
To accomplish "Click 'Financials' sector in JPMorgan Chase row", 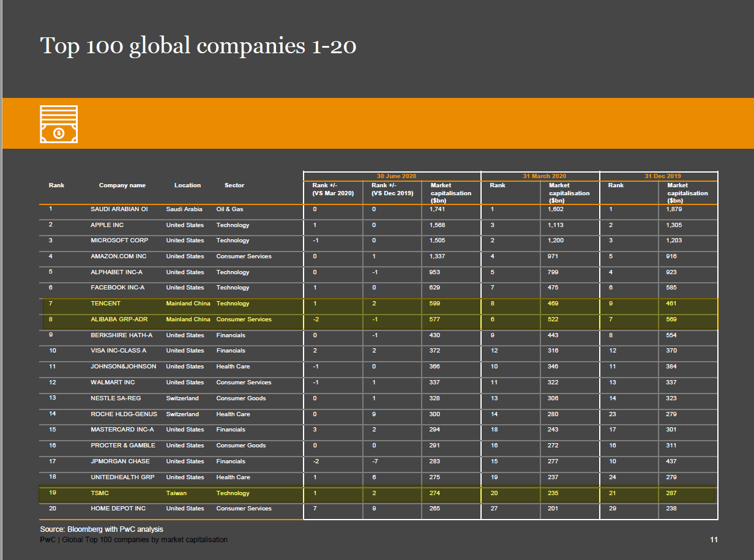I will coord(231,461).
